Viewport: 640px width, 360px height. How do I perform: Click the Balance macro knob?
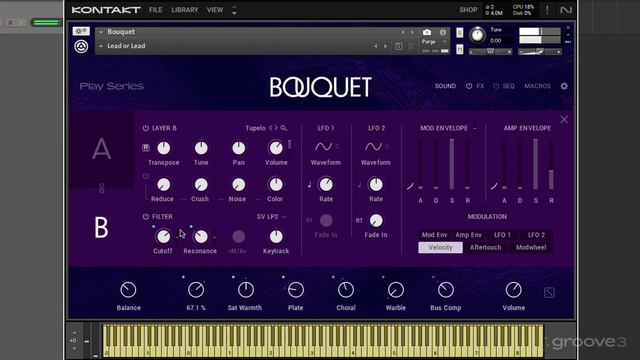click(128, 290)
